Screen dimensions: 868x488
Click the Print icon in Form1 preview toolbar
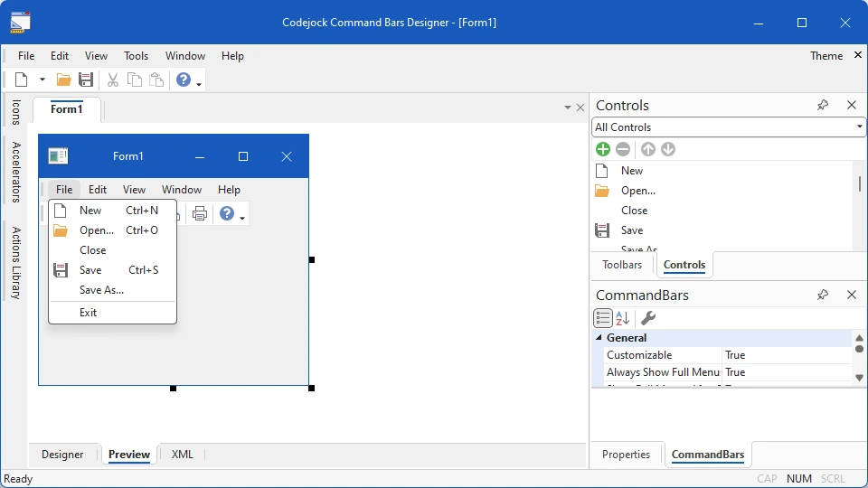(x=200, y=213)
